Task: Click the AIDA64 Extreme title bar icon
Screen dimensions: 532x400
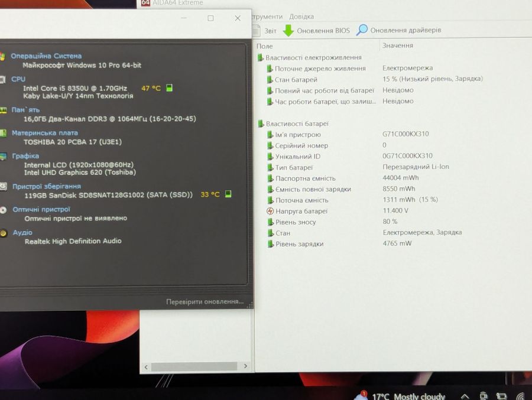Action: point(145,2)
